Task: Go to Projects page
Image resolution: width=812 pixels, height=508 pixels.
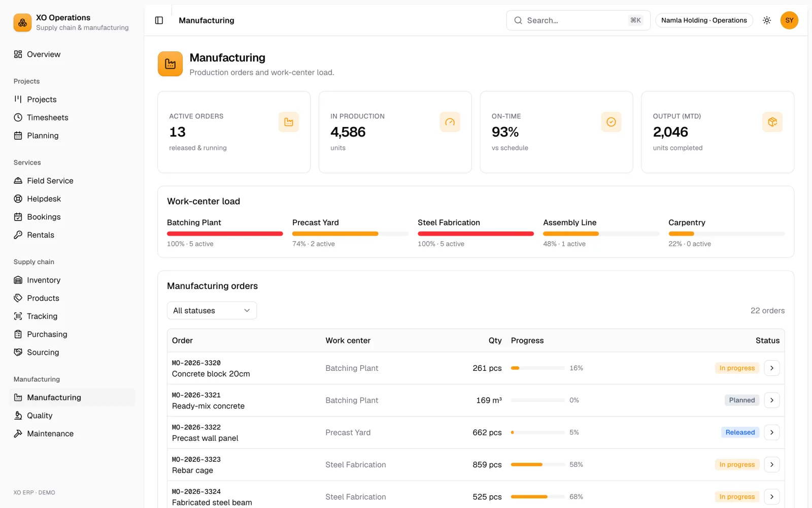Action: pyautogui.click(x=72, y=100)
